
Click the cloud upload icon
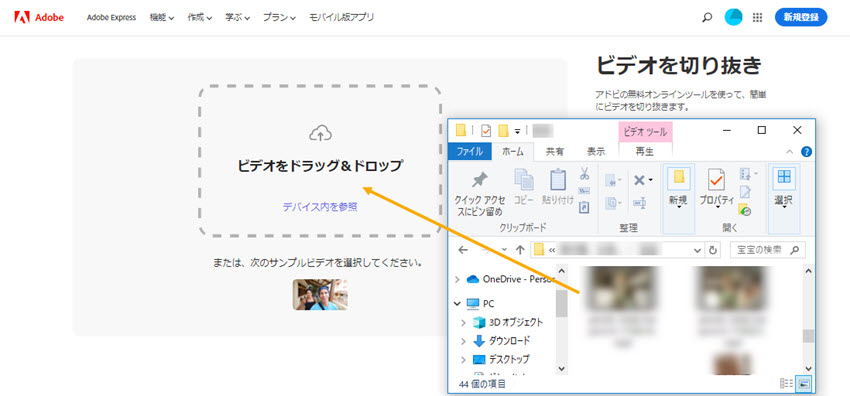(x=320, y=133)
